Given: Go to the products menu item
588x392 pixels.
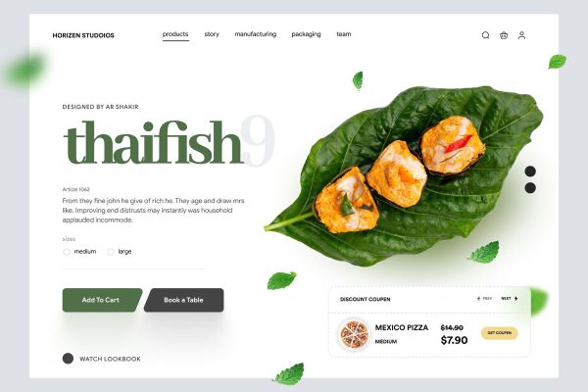Looking at the screenshot, I should pos(175,34).
